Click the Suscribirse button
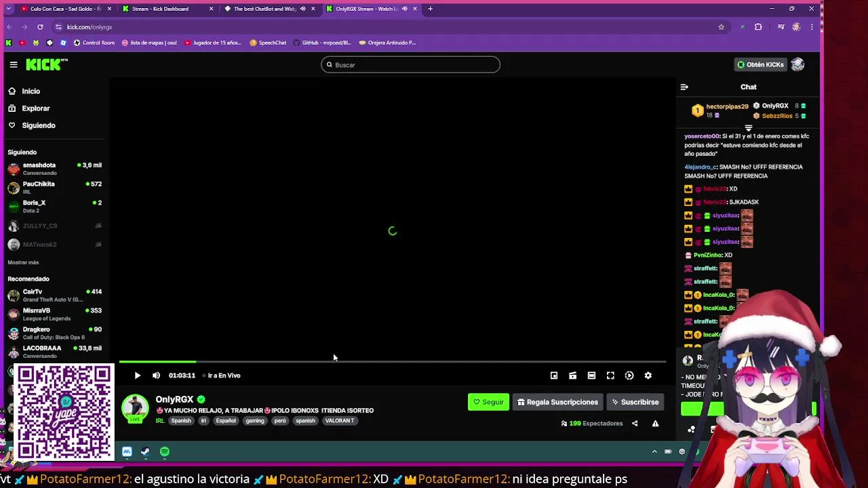The width and height of the screenshot is (868, 488). pos(635,402)
